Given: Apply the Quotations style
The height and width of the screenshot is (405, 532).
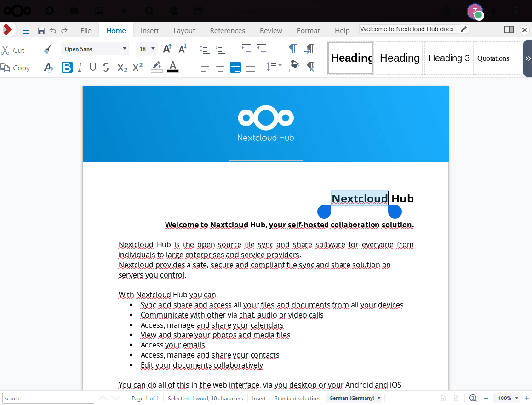Looking at the screenshot, I should tap(497, 58).
